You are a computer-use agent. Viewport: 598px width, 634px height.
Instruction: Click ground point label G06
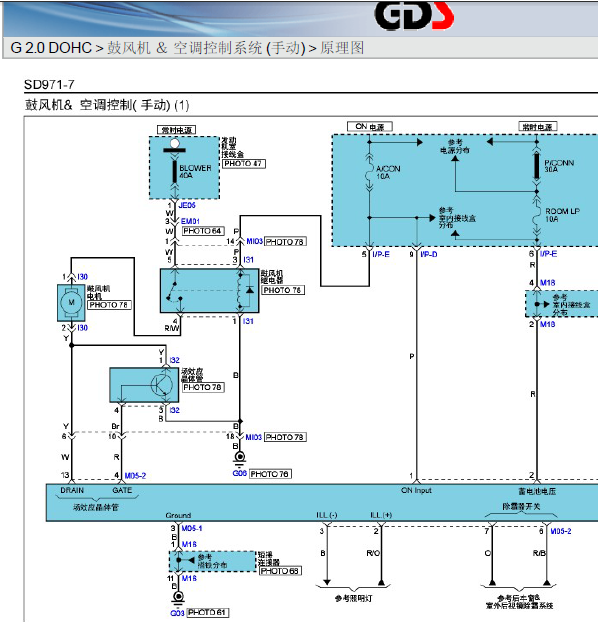(x=240, y=473)
